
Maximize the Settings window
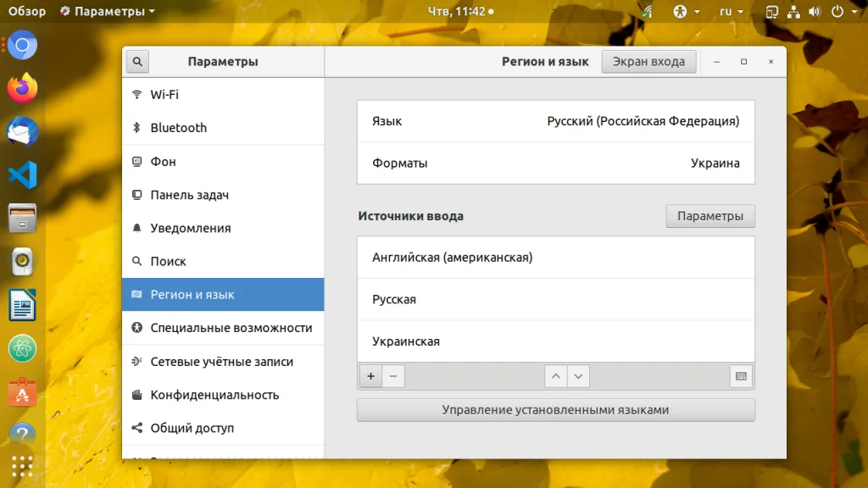tap(743, 61)
